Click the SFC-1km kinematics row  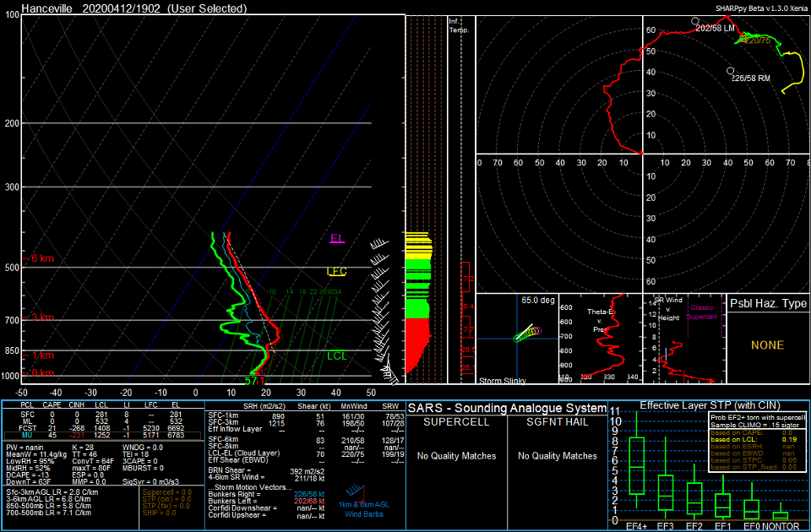click(x=305, y=415)
